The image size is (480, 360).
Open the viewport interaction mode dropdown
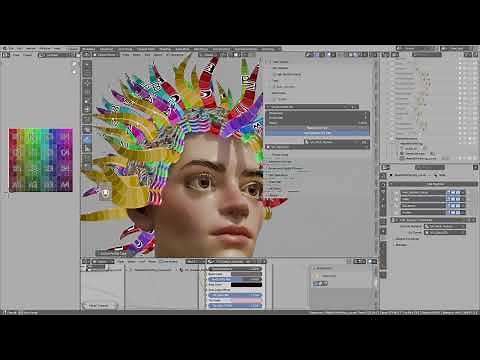click(x=106, y=55)
